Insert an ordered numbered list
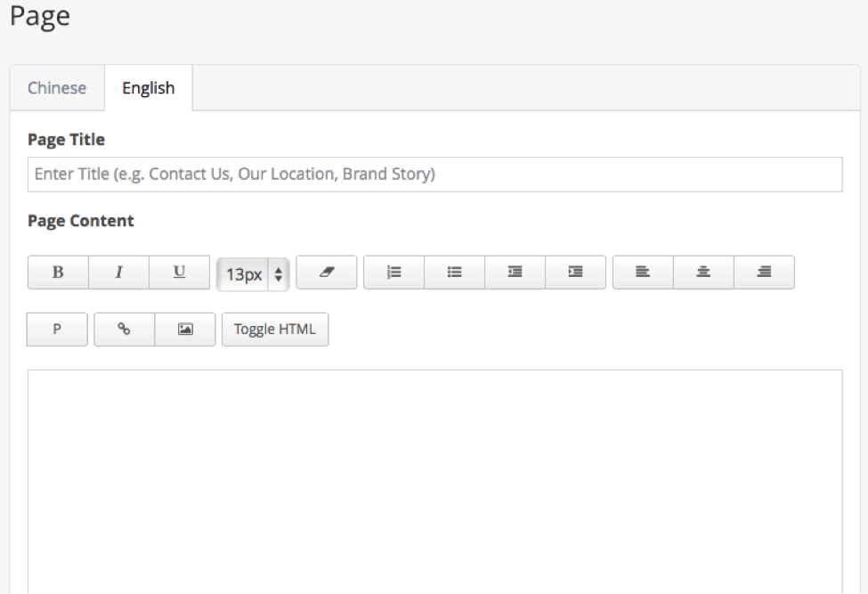 (393, 273)
